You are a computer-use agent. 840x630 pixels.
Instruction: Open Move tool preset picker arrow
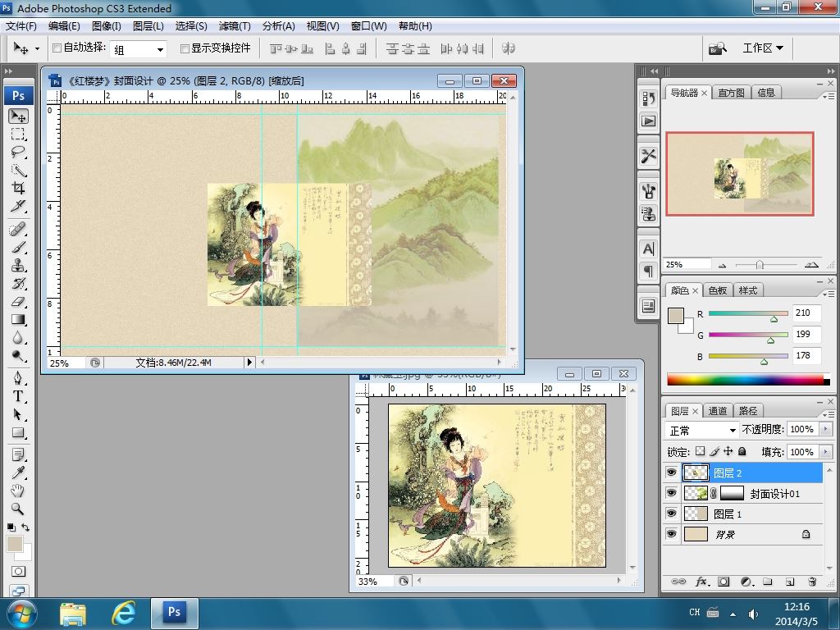pyautogui.click(x=37, y=48)
